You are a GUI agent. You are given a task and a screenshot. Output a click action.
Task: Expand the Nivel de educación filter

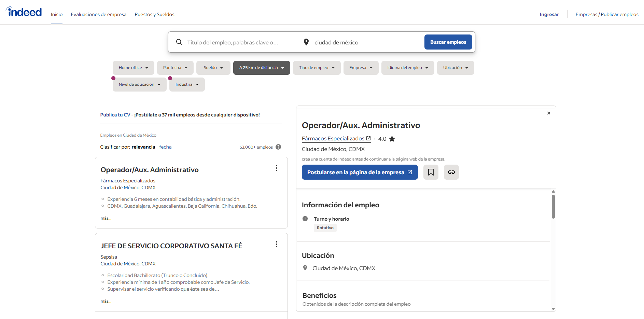140,84
